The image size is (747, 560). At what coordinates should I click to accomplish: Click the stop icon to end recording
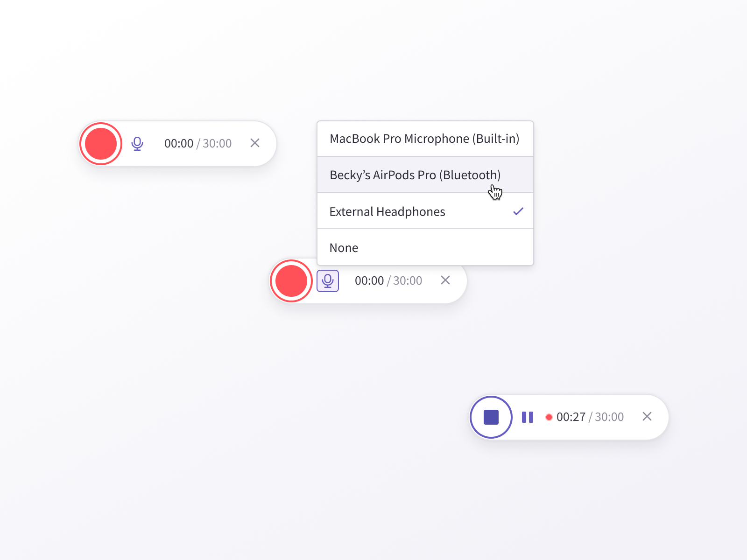pyautogui.click(x=491, y=417)
